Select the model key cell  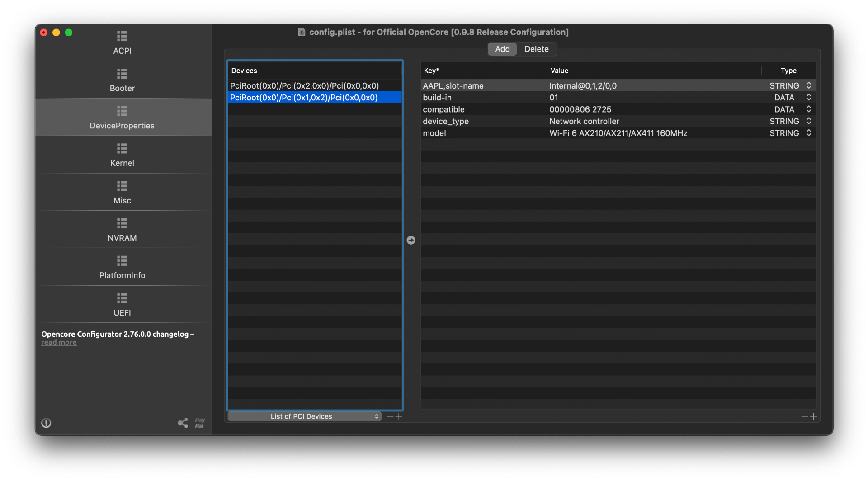click(x=434, y=133)
